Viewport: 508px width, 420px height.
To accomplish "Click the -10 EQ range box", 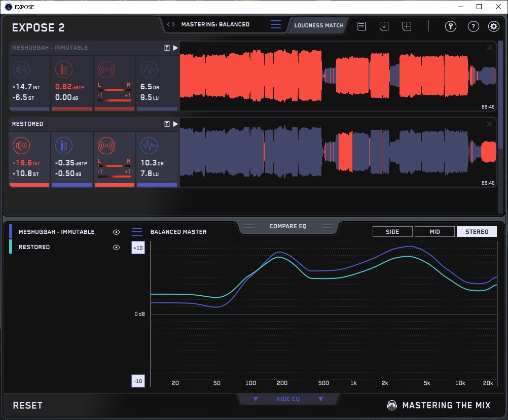I will point(138,381).
